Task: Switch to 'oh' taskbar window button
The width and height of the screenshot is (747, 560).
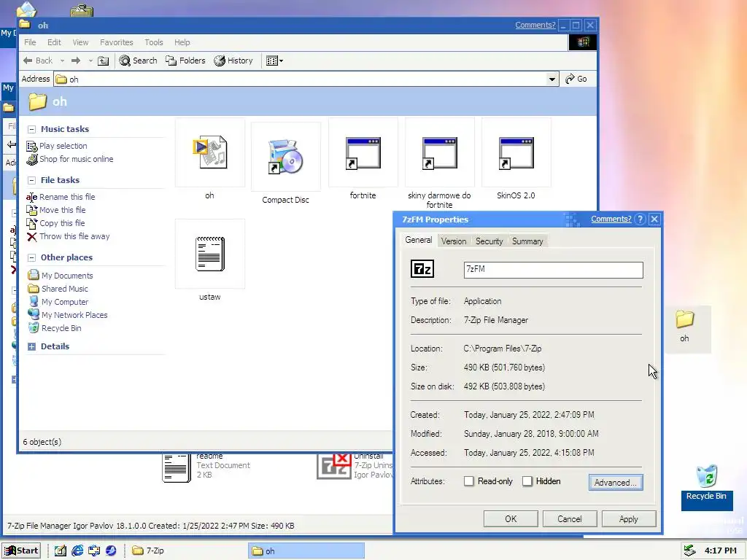Action: (306, 551)
